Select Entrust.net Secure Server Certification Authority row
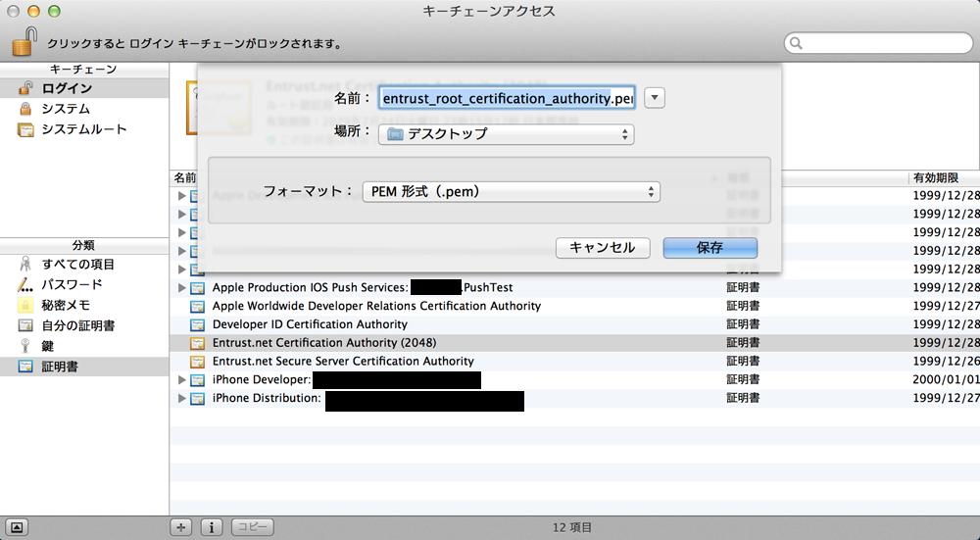The width and height of the screenshot is (980, 540). coord(574,362)
